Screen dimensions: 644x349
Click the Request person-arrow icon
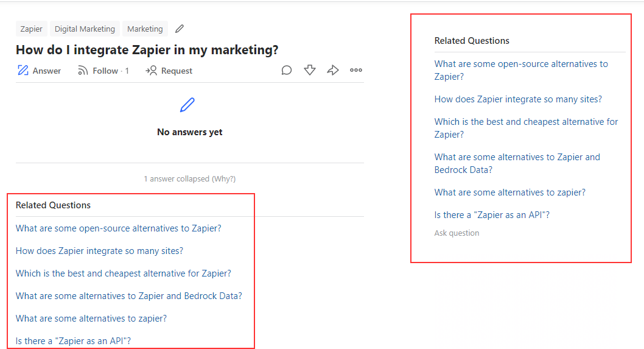(x=152, y=71)
